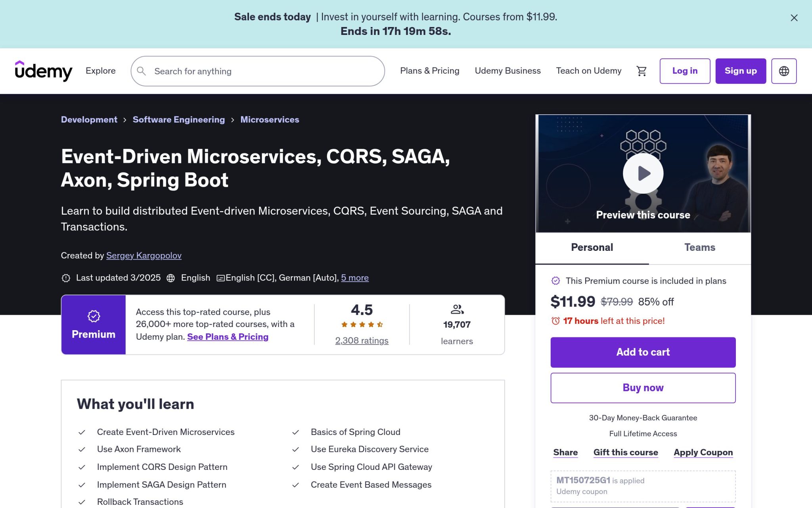Focus the Search for anything field

[x=258, y=71]
